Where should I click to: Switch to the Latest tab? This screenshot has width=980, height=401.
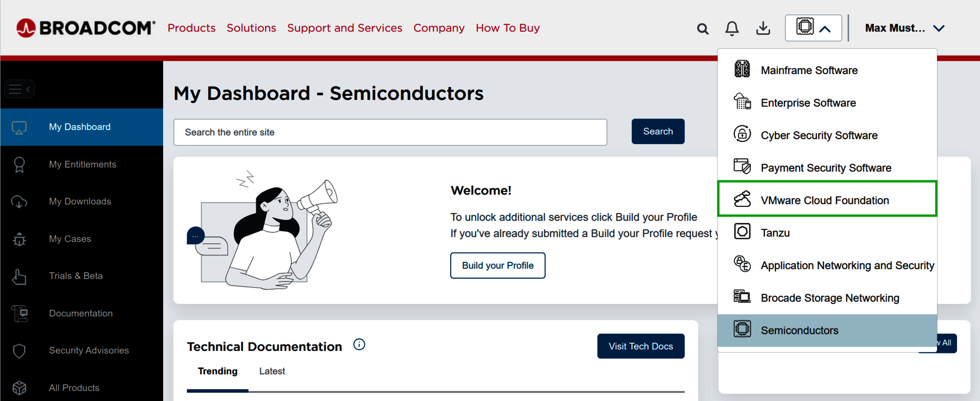point(272,371)
